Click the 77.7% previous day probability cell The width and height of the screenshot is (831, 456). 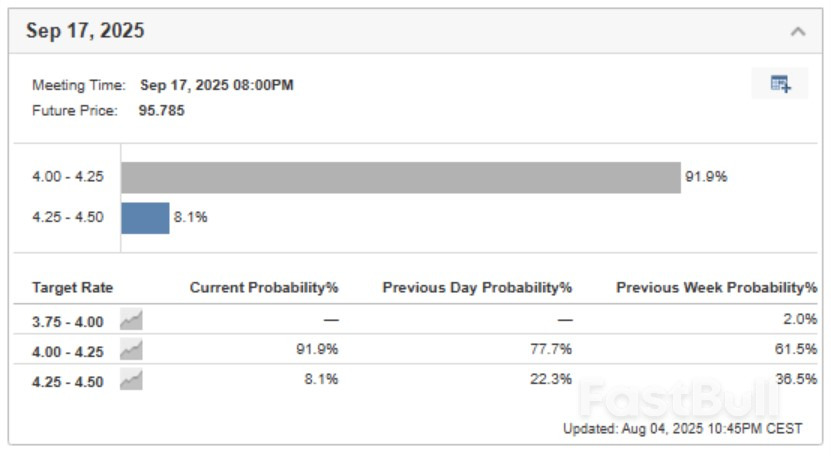(x=551, y=350)
